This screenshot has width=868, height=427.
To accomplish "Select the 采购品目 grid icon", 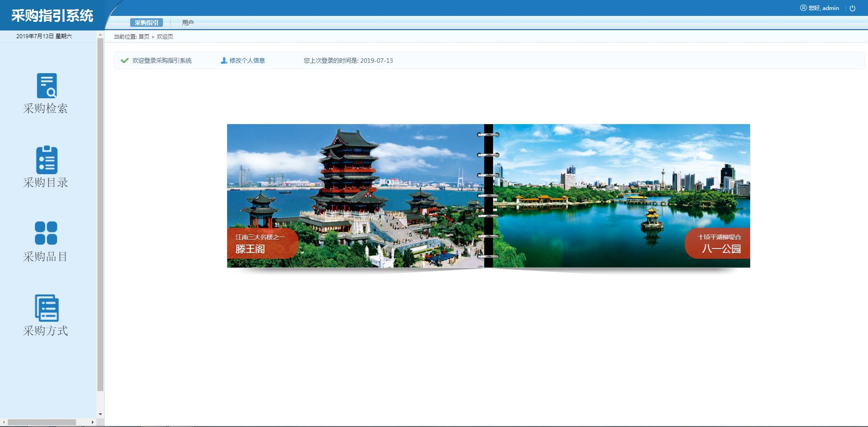I will 46,233.
